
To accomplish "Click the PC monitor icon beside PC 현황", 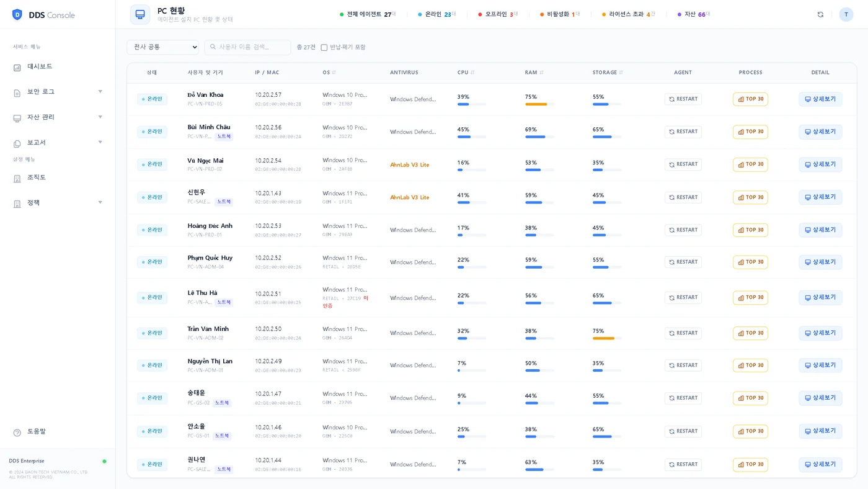I will 140,14.
